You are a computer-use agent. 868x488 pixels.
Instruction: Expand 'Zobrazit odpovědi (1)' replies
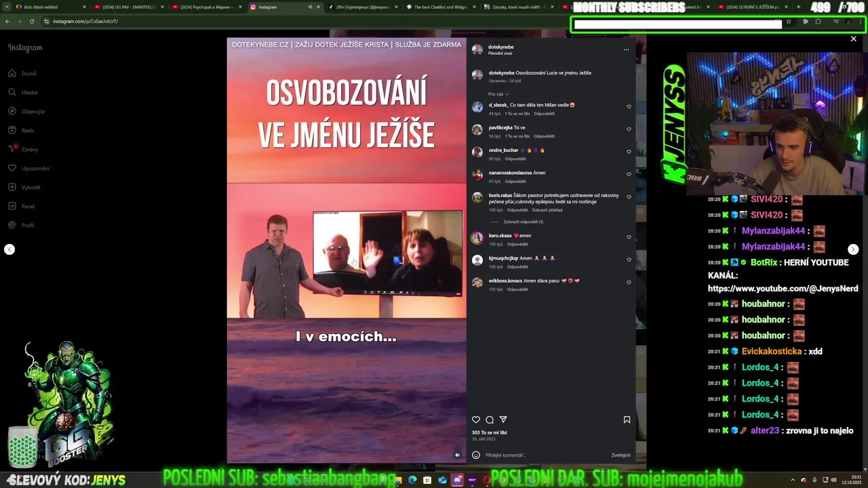[x=523, y=222]
